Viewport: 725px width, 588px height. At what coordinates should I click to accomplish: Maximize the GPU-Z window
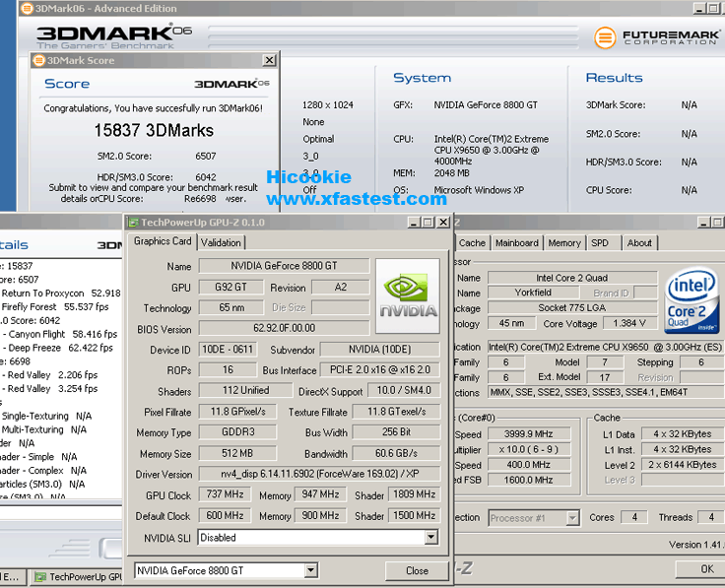428,223
